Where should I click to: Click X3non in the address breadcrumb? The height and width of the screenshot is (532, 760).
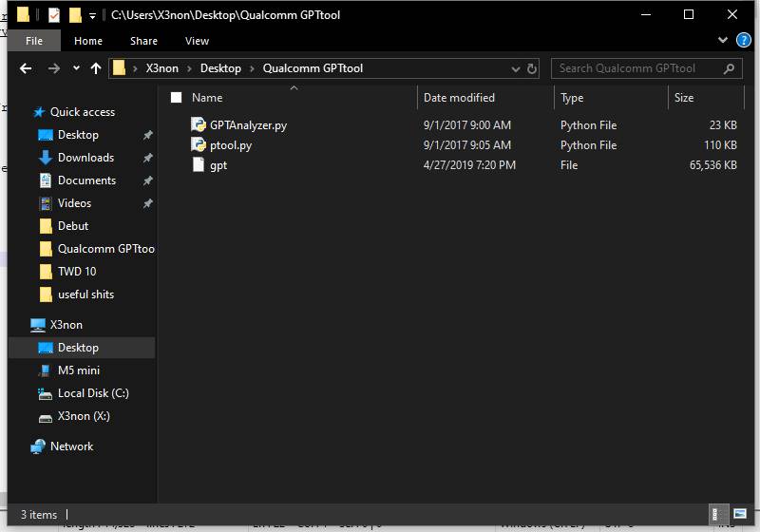[x=161, y=68]
